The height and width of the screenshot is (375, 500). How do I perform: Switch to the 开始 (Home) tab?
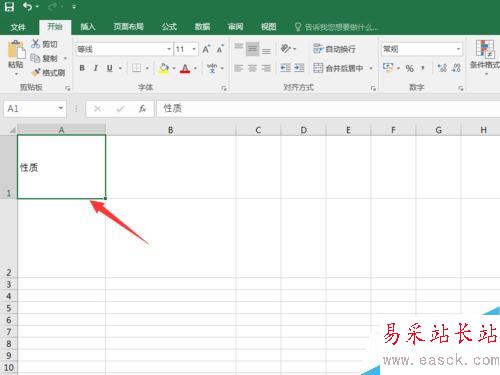click(x=55, y=27)
